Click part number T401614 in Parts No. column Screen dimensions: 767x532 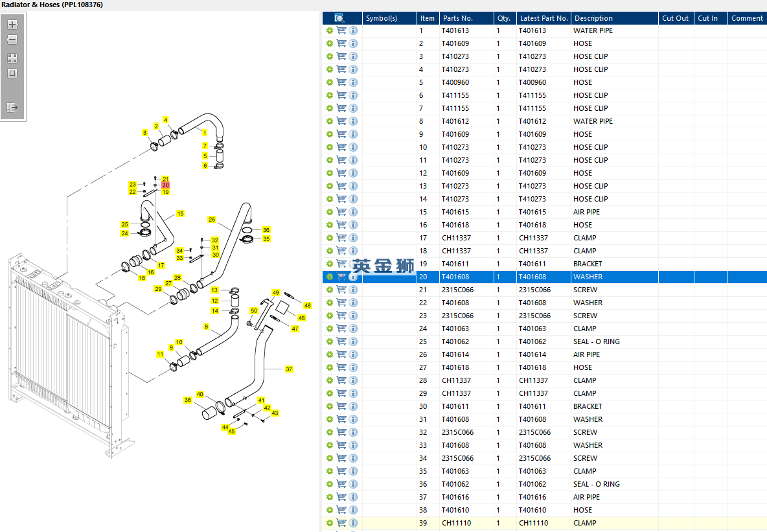pos(455,354)
